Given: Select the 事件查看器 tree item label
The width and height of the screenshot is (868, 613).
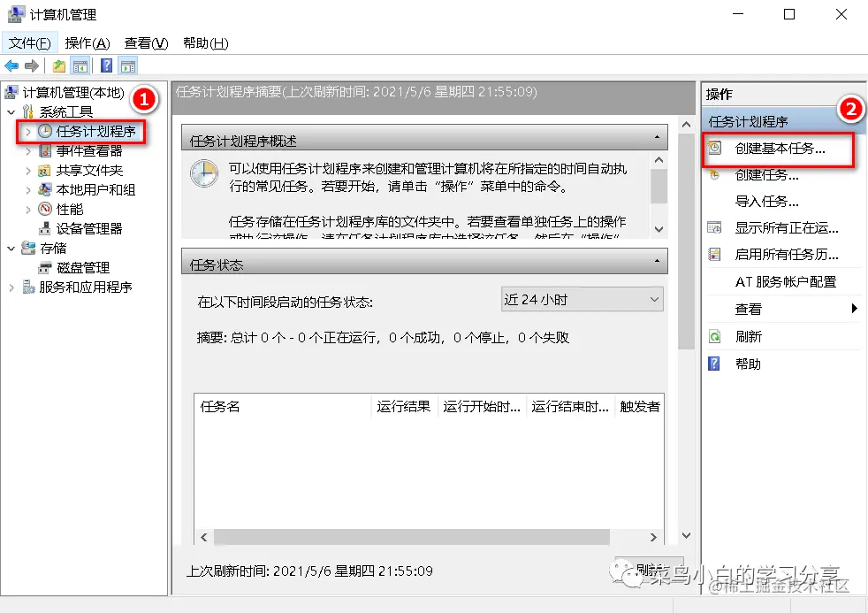Looking at the screenshot, I should [x=89, y=151].
